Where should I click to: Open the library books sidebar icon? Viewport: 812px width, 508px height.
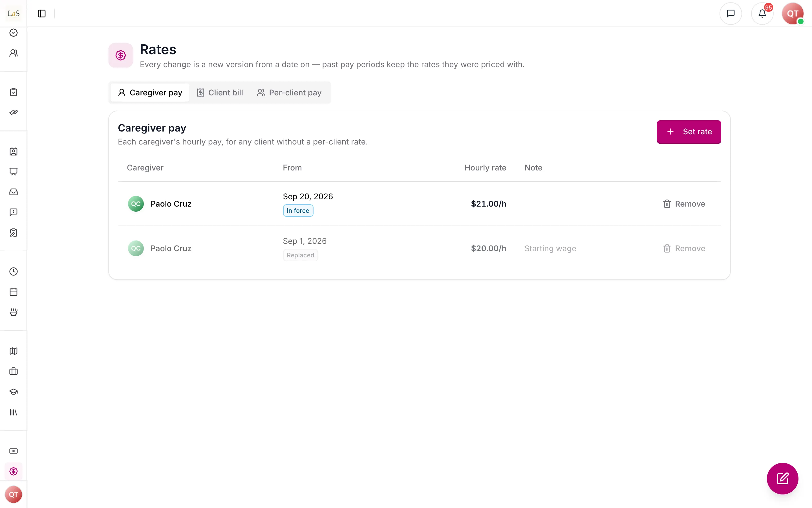tap(14, 412)
